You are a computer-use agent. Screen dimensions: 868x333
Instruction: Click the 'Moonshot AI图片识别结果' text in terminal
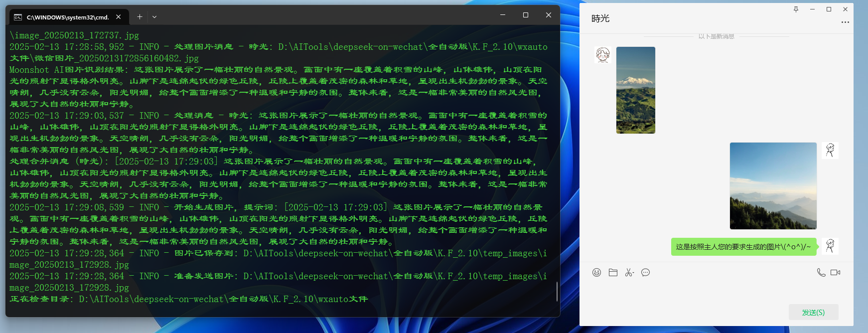tap(68, 70)
